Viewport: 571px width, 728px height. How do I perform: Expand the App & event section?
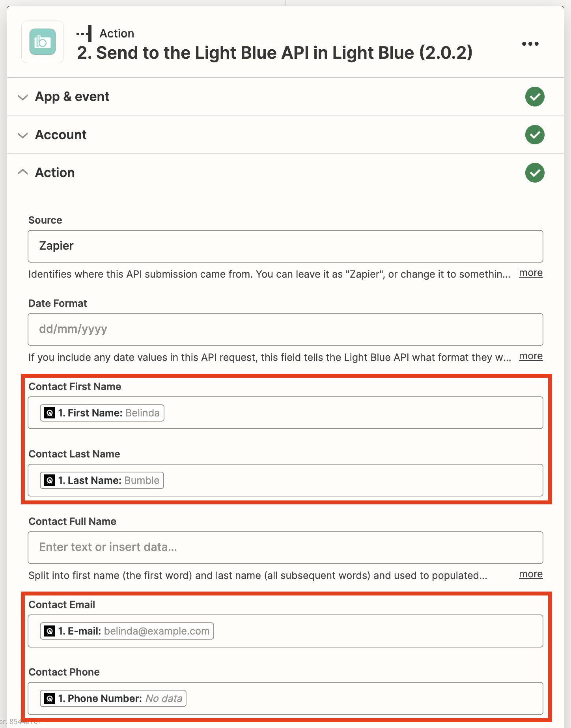[22, 97]
